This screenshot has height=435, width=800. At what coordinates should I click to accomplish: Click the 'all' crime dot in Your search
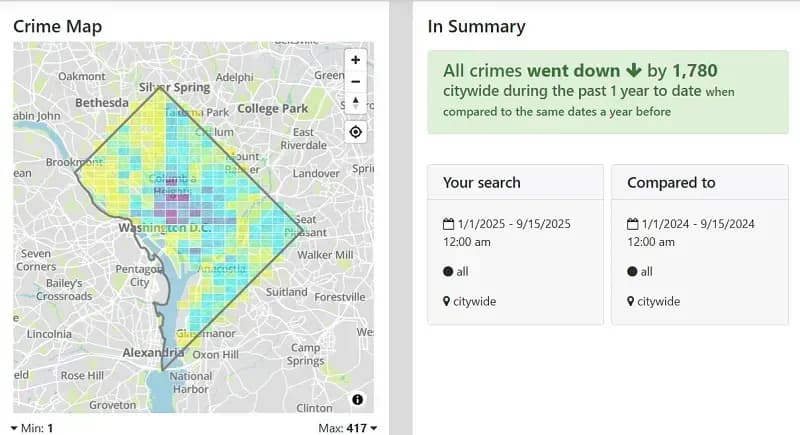point(447,271)
